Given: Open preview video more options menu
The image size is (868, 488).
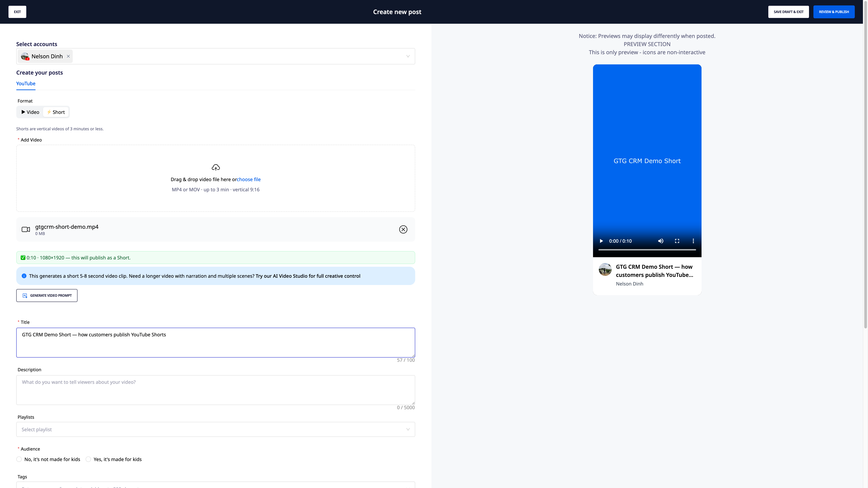Looking at the screenshot, I should coord(693,241).
